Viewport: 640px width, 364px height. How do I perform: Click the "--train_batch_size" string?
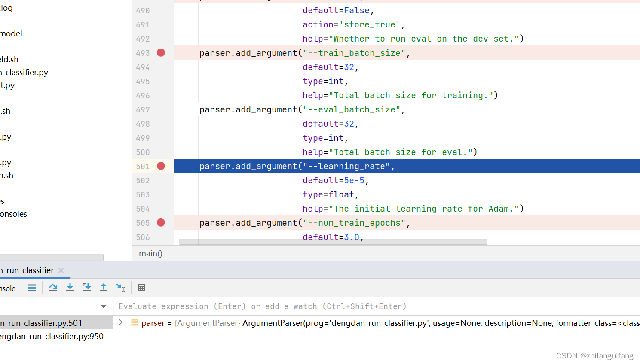tap(354, 53)
